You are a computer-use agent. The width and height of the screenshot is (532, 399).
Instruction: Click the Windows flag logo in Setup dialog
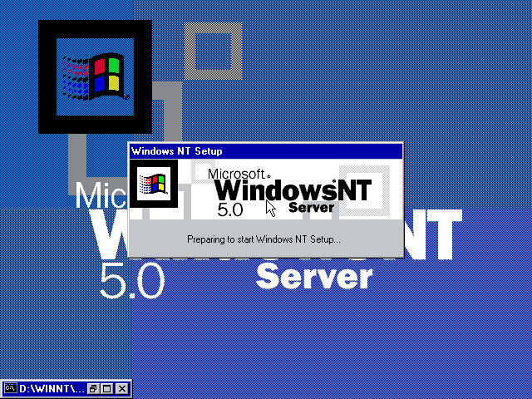(154, 184)
